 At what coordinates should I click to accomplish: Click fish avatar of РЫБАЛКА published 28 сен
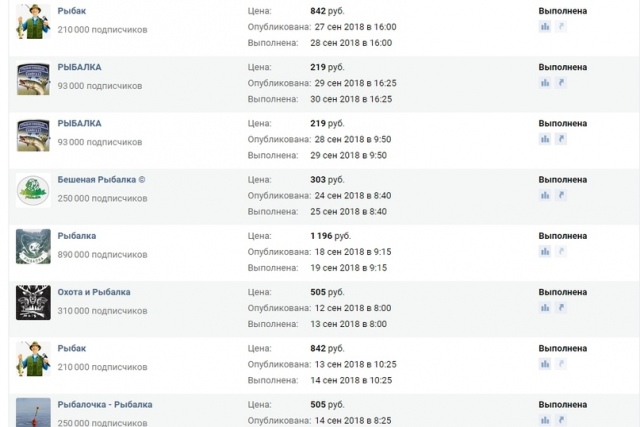(x=33, y=135)
